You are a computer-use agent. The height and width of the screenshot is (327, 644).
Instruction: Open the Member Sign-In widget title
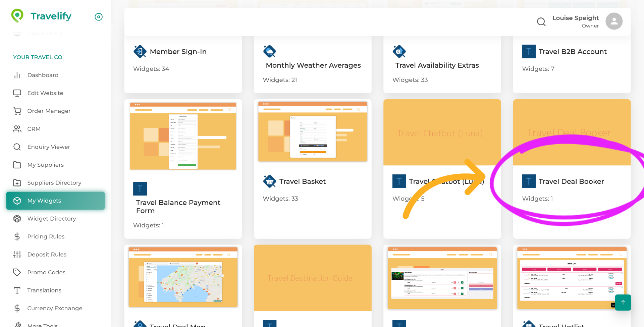pos(178,52)
